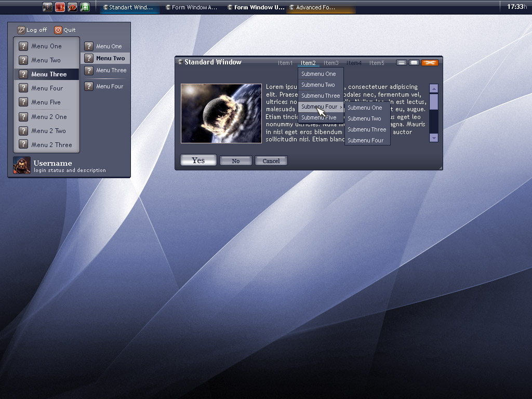The image size is (532, 399).
Task: Switch to the Standart Wind... taskbar entry
Action: pos(130,8)
